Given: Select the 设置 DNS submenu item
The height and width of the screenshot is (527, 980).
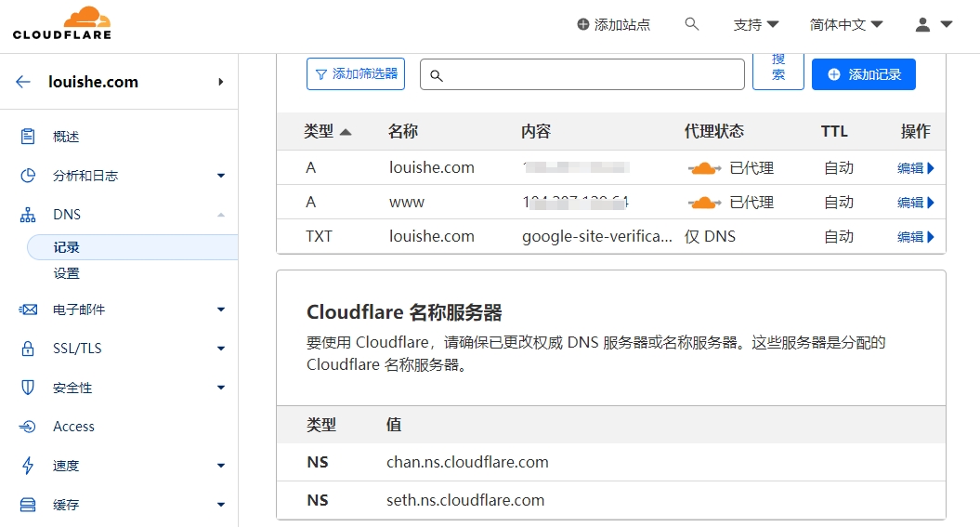Looking at the screenshot, I should [66, 273].
